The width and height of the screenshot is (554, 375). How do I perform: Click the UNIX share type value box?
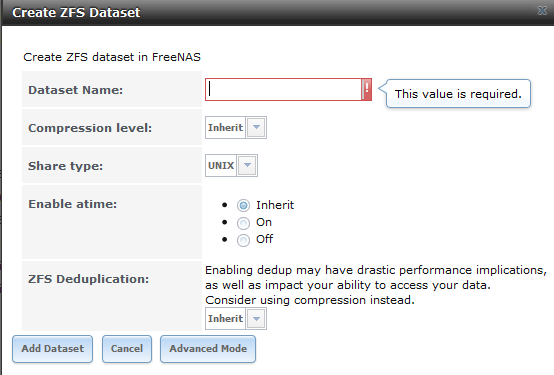[221, 165]
